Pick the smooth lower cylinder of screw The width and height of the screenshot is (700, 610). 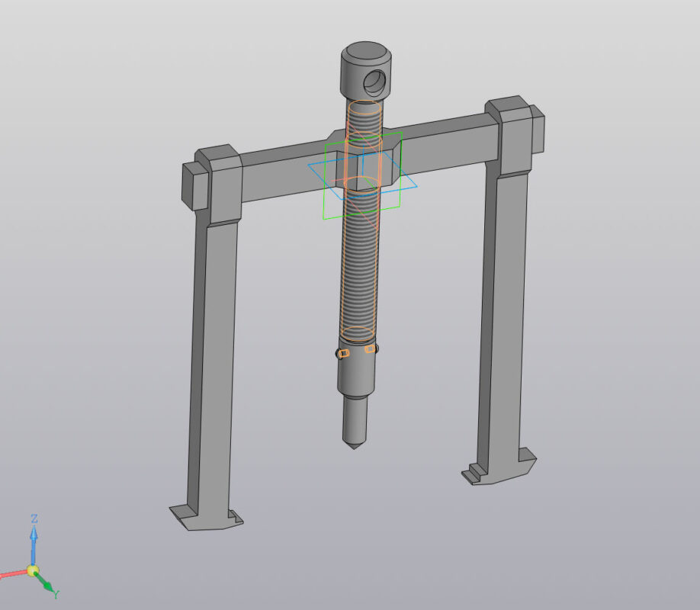pos(355,375)
